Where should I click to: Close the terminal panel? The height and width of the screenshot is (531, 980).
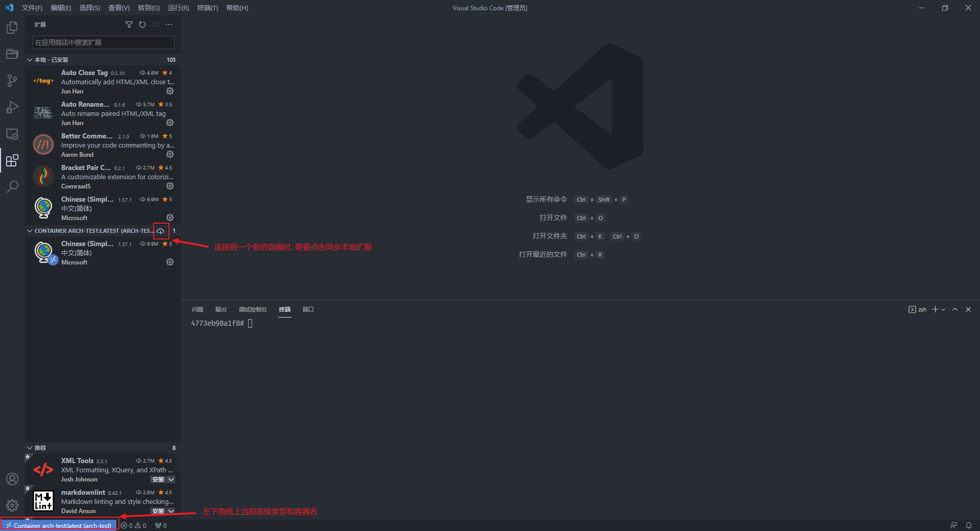968,309
